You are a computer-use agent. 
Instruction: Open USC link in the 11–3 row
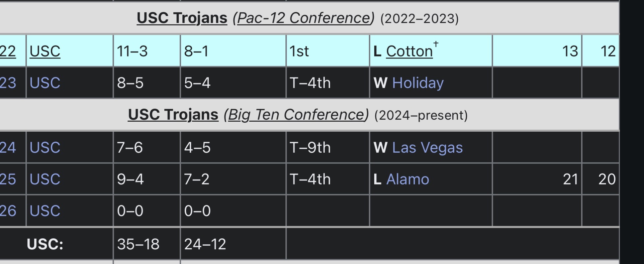tap(45, 51)
